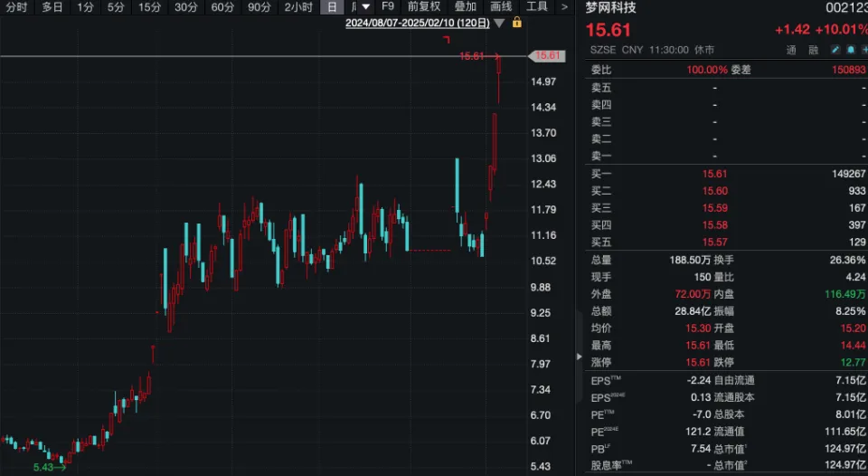Collapse the side panel with the divider arrow
Screen dimensions: 868x476
click(x=579, y=357)
